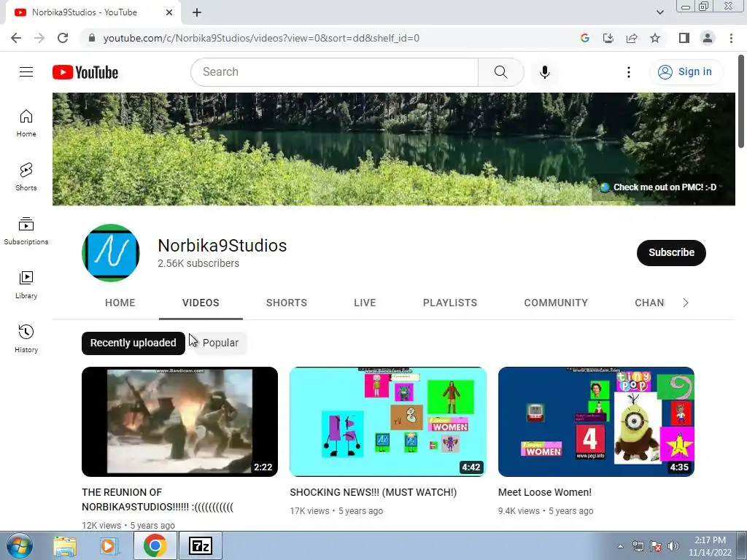Click the Google icon in address bar
The height and width of the screenshot is (560, 747).
point(585,38)
